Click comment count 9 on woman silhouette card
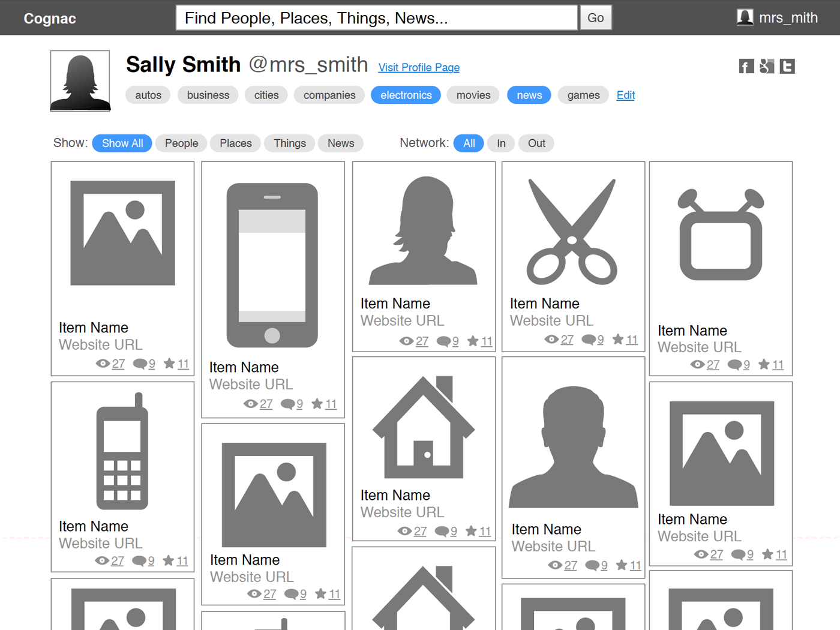 (x=455, y=341)
